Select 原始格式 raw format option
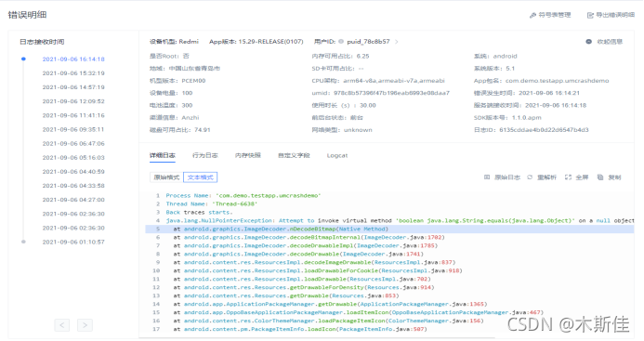Screen dimensions: 644x341 (166, 177)
